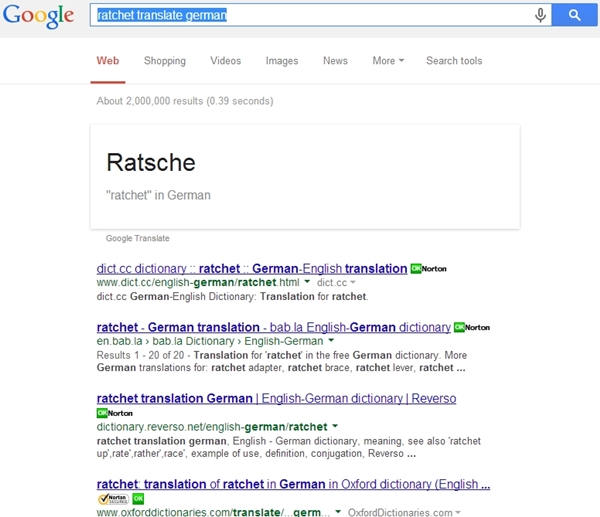600x517 pixels.
Task: Click Norton Secured badge under Oxford result
Action: coord(113,498)
